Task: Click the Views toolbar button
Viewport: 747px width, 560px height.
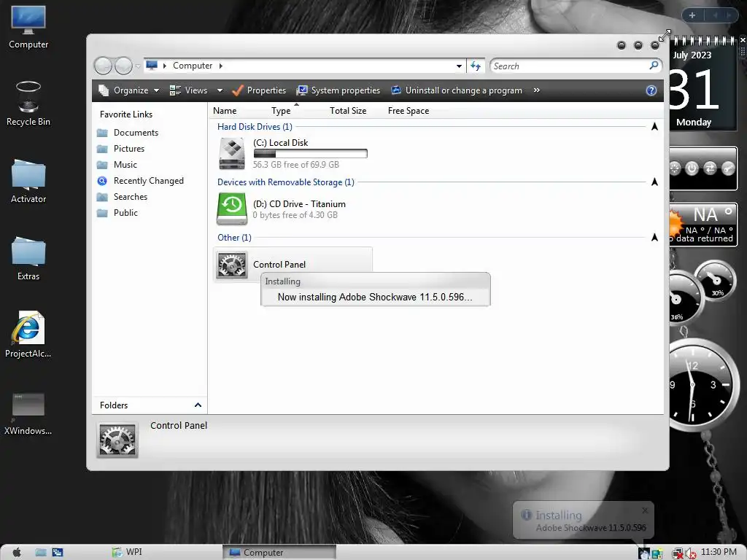Action: coord(189,90)
